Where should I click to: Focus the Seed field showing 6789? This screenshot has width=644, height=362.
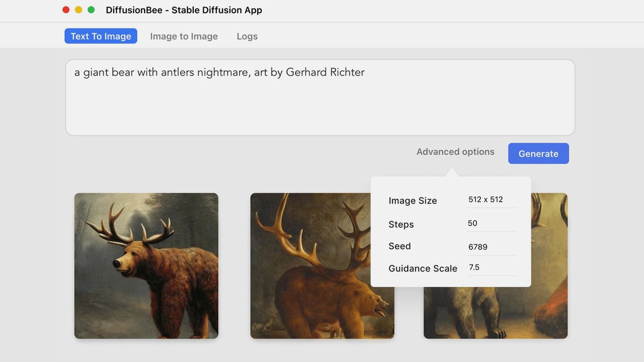(x=491, y=247)
